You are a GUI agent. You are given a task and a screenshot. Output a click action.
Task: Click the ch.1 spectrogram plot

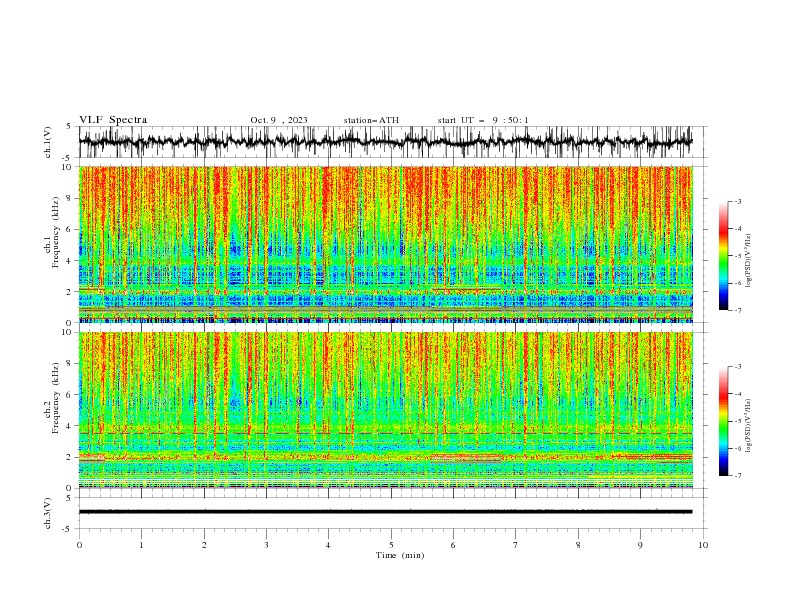point(386,244)
